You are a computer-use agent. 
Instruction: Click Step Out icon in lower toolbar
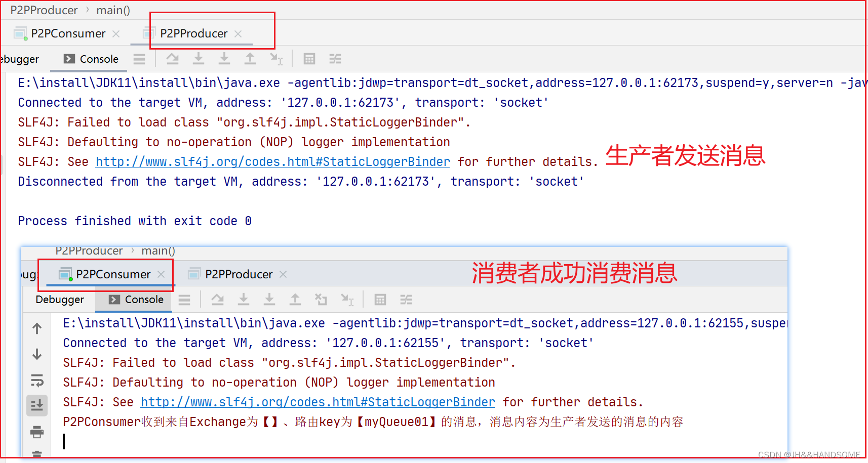click(x=295, y=300)
